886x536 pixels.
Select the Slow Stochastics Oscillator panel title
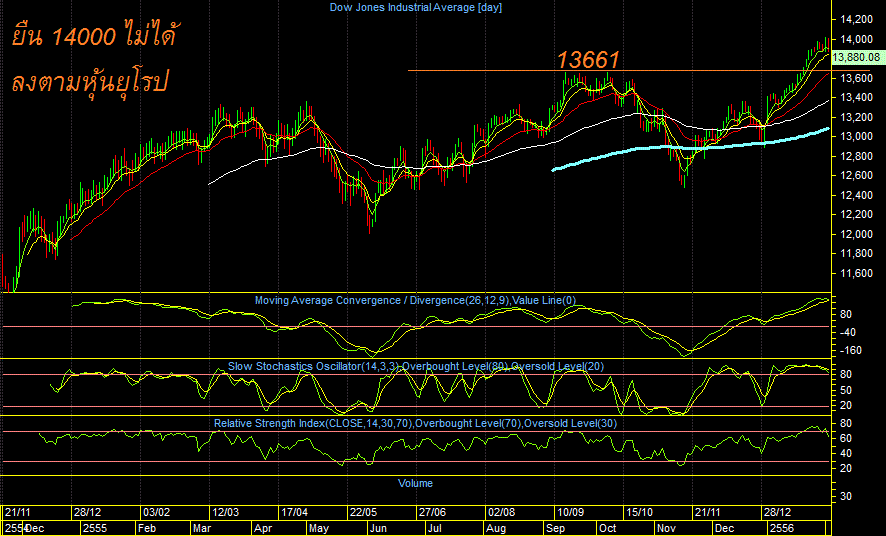(415, 367)
